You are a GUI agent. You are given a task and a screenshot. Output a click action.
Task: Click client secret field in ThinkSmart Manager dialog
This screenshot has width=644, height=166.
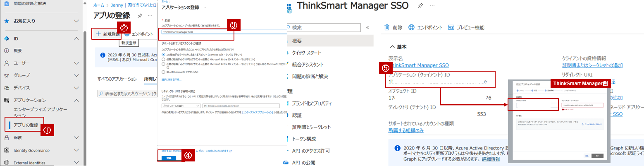click(x=582, y=105)
